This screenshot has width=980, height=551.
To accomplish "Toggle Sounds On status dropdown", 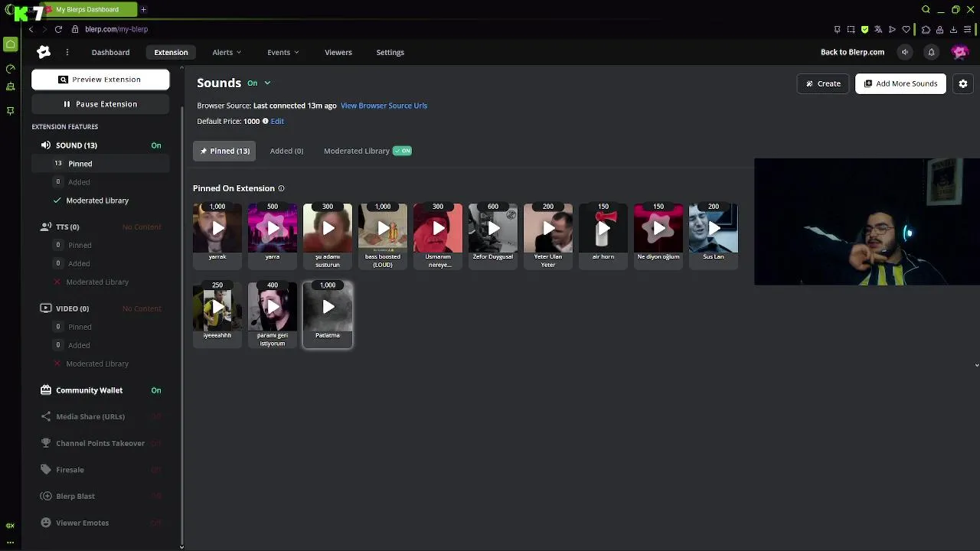I will point(259,83).
